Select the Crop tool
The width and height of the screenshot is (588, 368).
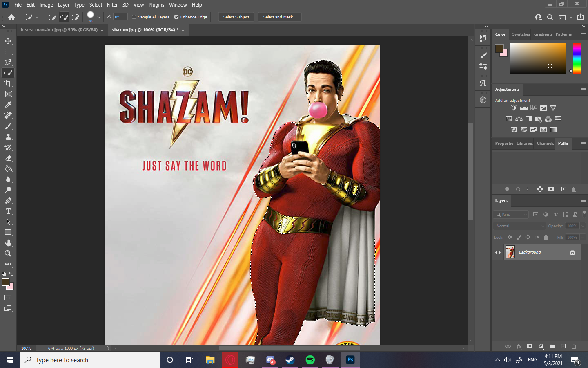(x=8, y=83)
